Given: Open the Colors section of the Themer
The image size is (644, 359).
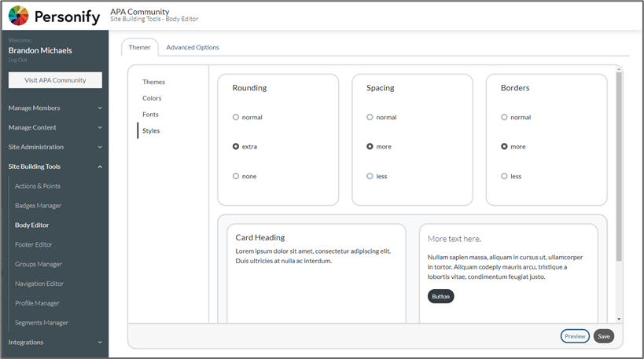Looking at the screenshot, I should click(x=152, y=98).
